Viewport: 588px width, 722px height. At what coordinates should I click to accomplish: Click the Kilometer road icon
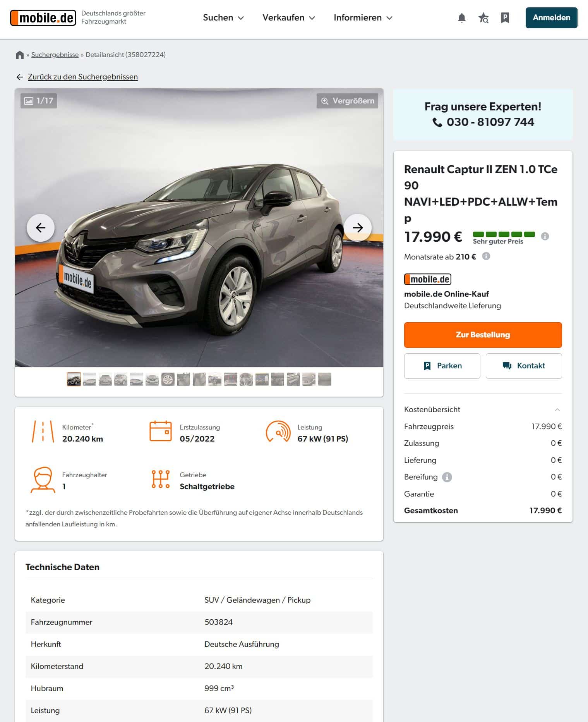(43, 431)
